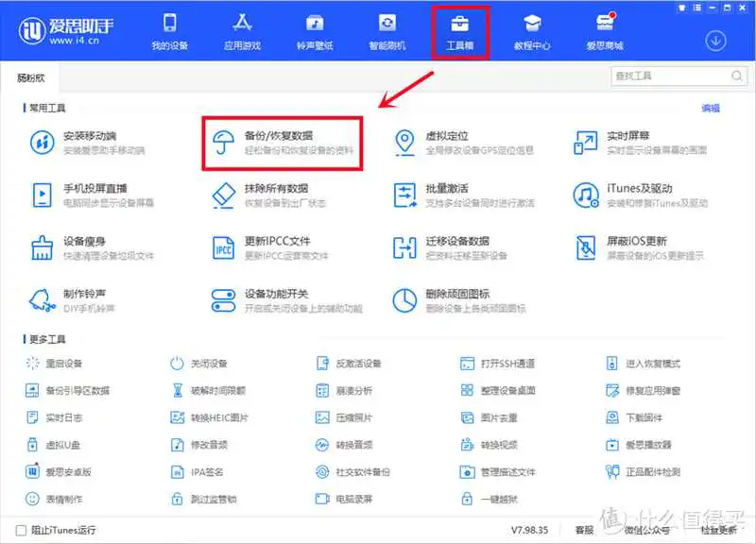The width and height of the screenshot is (756, 544).
Task: Open 社交软件备份 tool
Action: tap(352, 471)
